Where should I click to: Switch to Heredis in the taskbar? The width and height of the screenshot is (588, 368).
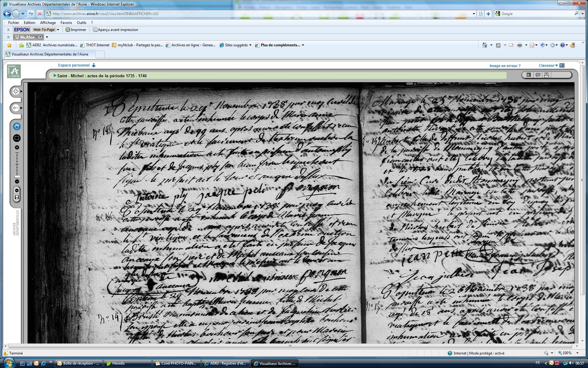click(x=128, y=363)
